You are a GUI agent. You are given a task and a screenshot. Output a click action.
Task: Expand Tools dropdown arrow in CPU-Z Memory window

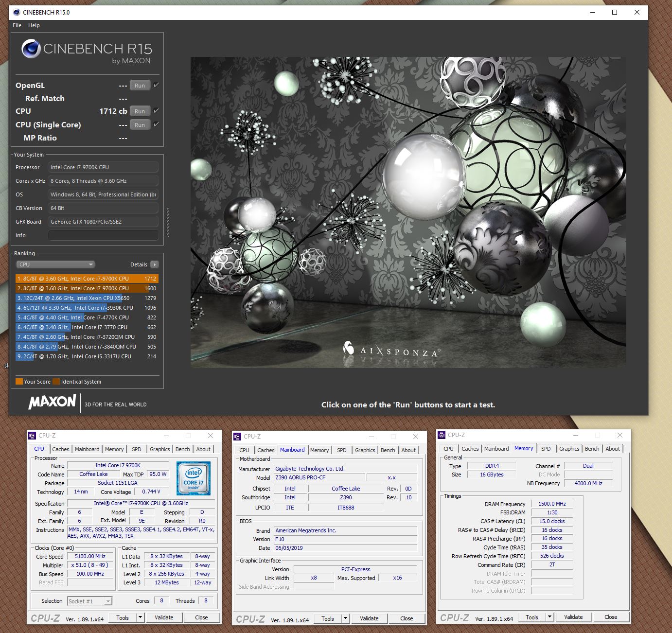(549, 617)
